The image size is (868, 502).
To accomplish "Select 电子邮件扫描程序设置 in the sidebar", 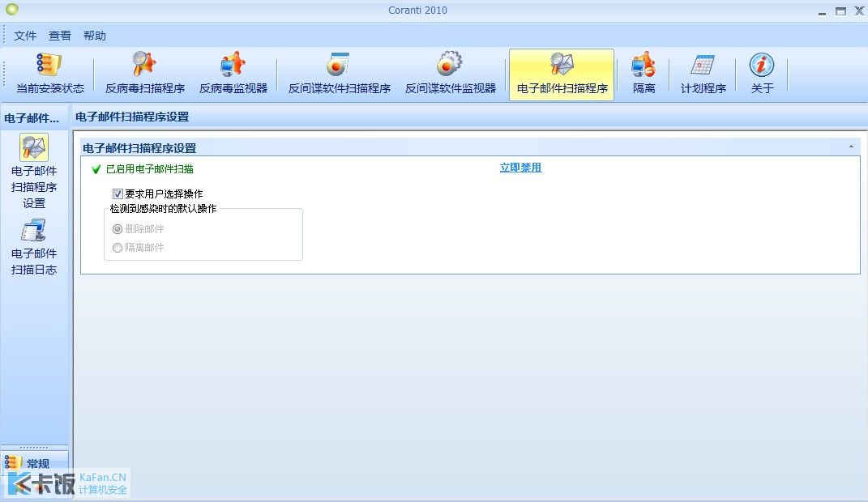I will [x=34, y=172].
